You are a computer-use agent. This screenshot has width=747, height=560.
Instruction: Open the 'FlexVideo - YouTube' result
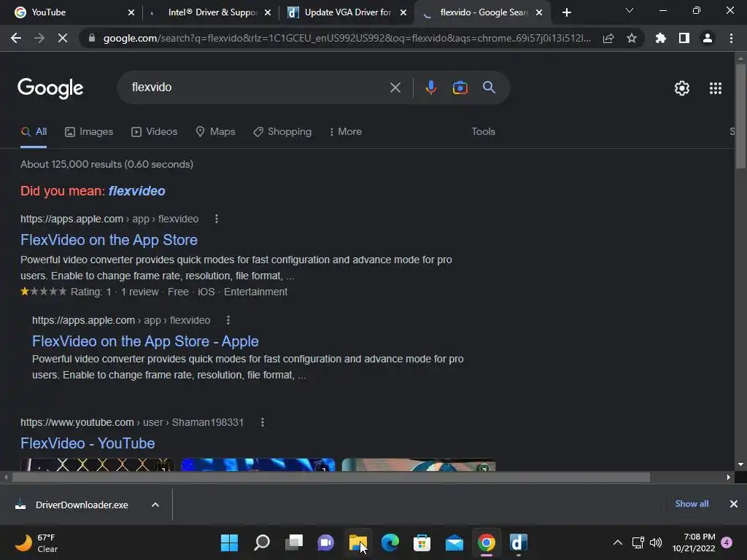[x=88, y=443]
